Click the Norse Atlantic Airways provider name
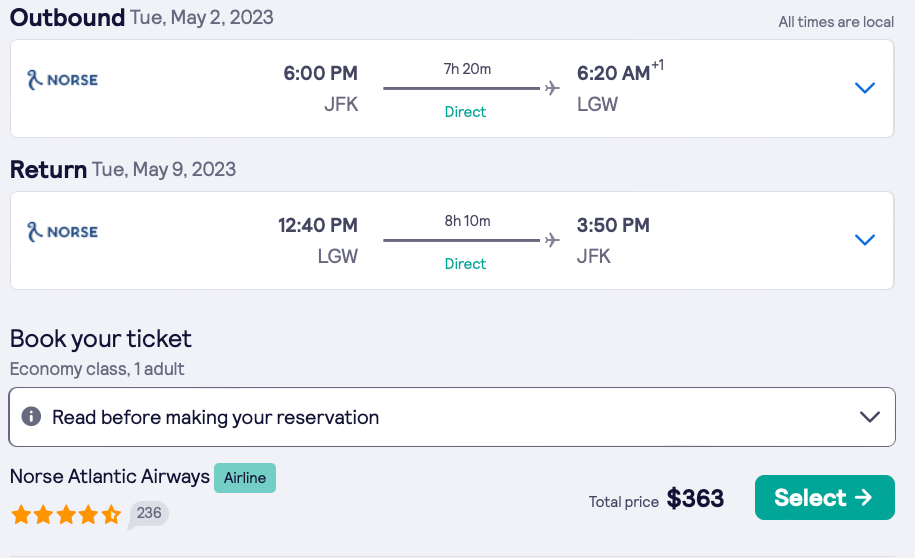915x558 pixels. point(110,477)
